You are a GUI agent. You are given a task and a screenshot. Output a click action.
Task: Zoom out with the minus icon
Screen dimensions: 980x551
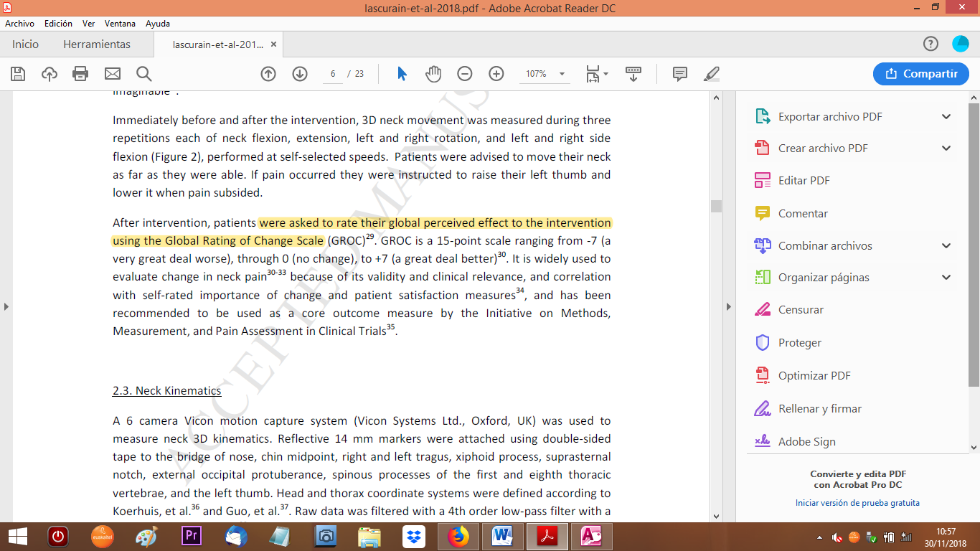(x=465, y=74)
